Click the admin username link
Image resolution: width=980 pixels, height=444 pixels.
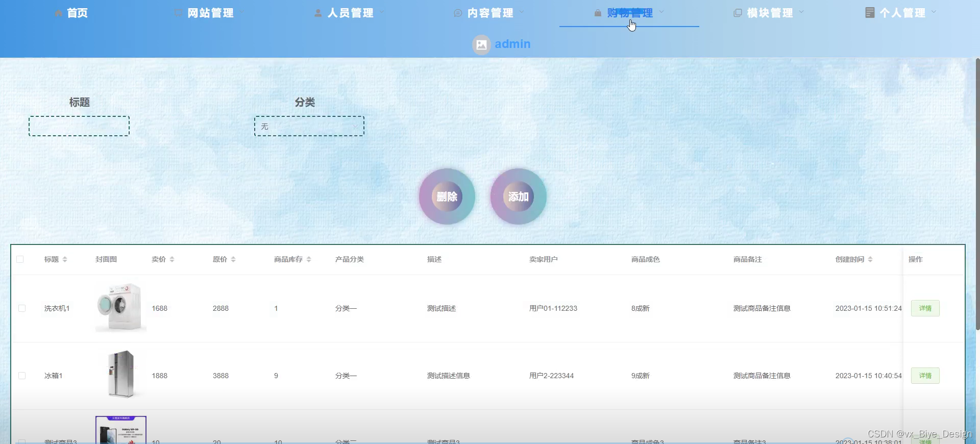pos(512,44)
